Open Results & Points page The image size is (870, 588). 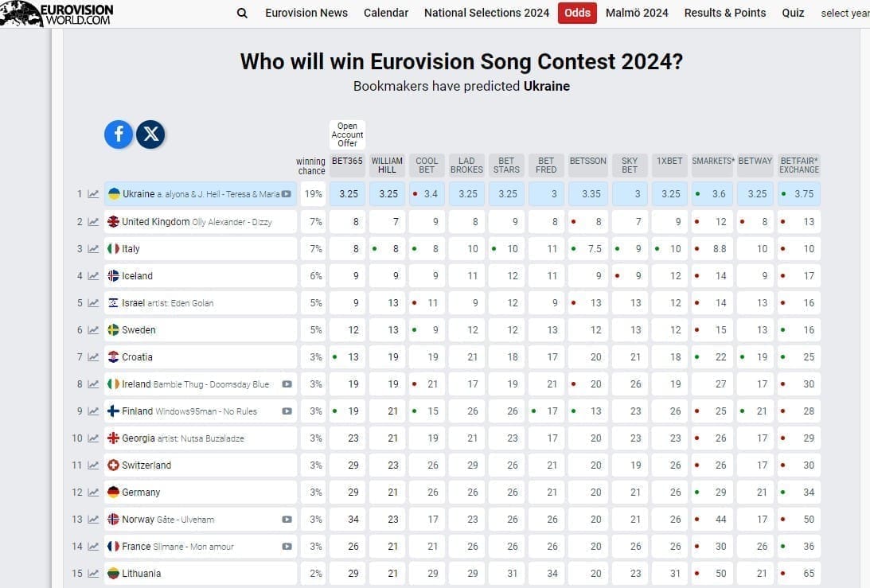(724, 13)
